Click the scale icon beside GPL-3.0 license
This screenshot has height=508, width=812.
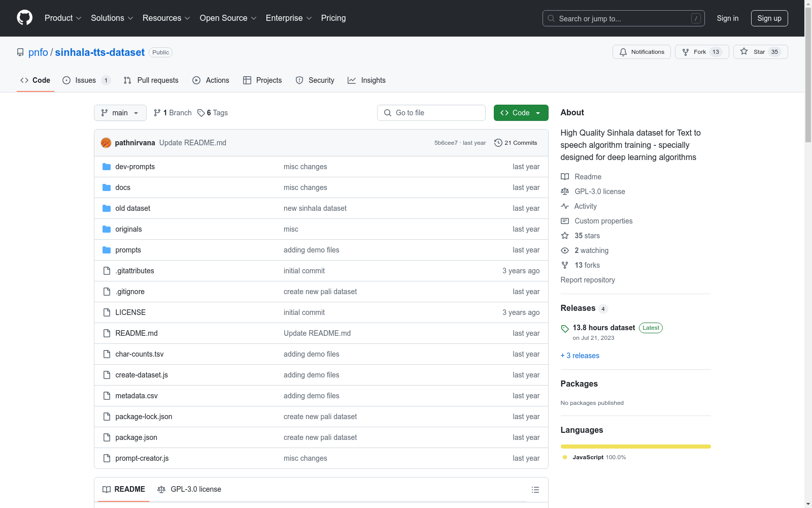pyautogui.click(x=565, y=192)
